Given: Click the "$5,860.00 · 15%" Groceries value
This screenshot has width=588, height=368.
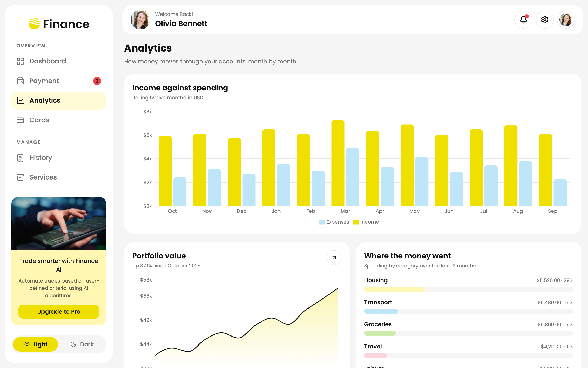Looking at the screenshot, I should click(555, 325).
